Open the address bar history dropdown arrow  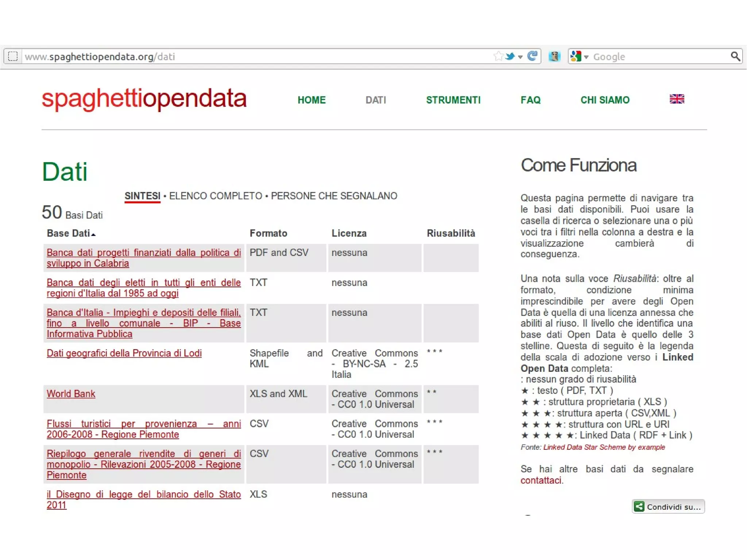520,57
